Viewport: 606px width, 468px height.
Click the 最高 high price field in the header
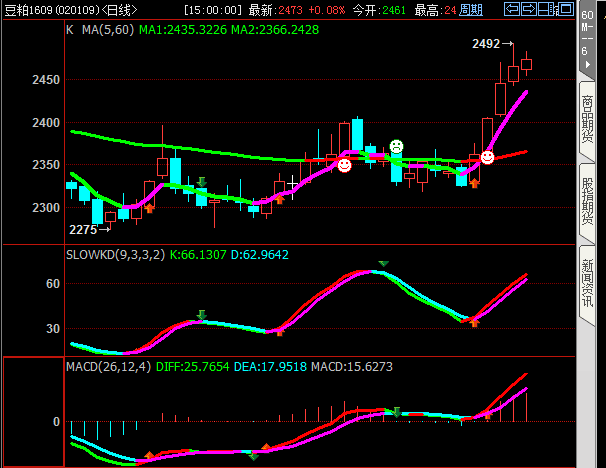coord(436,10)
